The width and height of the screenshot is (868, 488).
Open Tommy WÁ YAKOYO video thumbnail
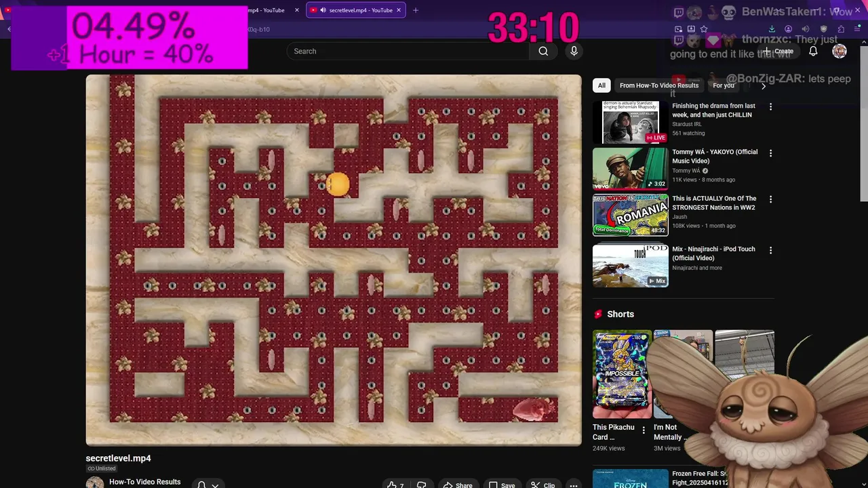(x=631, y=169)
